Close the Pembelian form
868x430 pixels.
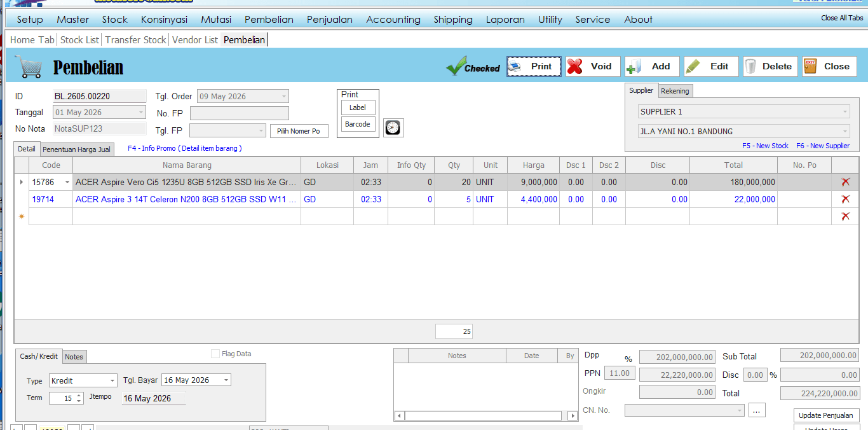point(829,66)
